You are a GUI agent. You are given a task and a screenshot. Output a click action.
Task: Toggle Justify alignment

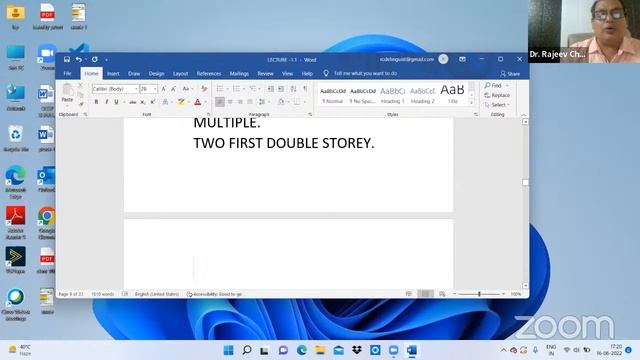(250, 102)
